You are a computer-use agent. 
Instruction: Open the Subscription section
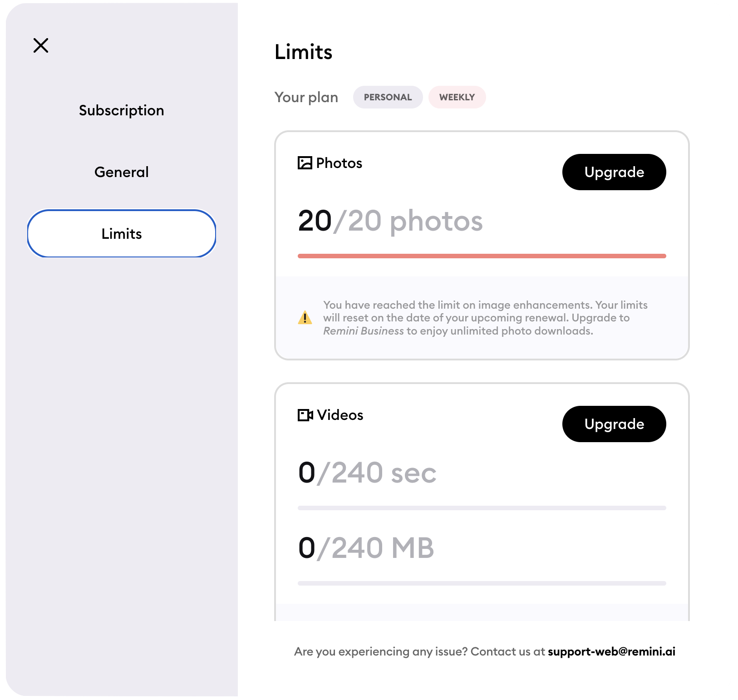pyautogui.click(x=122, y=110)
